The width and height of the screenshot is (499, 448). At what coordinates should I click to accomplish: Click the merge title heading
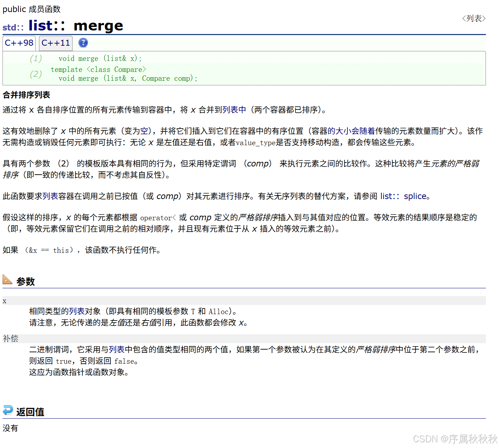coord(98,25)
